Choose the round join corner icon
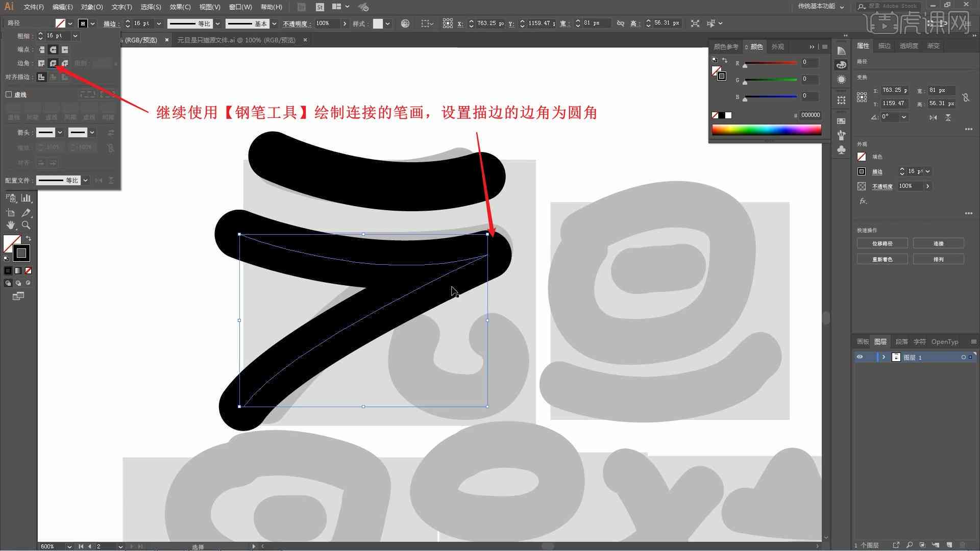Viewport: 980px width, 551px height. [53, 63]
